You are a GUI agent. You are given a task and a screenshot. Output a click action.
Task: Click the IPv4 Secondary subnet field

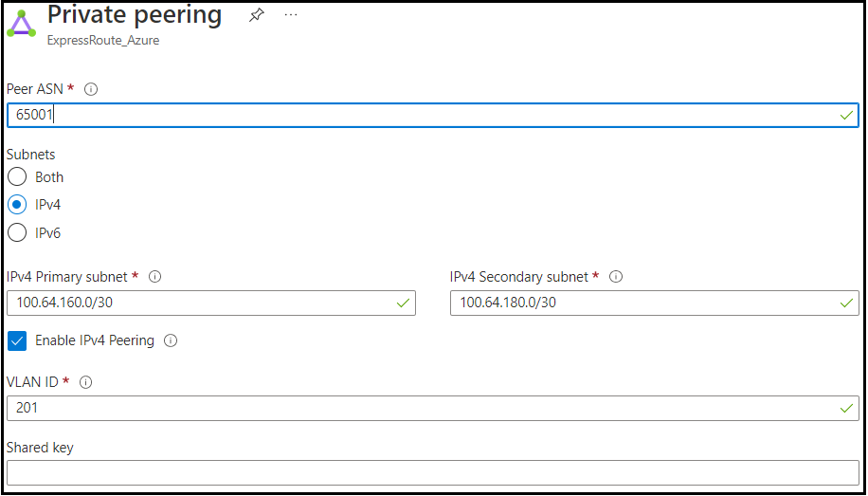point(644,303)
